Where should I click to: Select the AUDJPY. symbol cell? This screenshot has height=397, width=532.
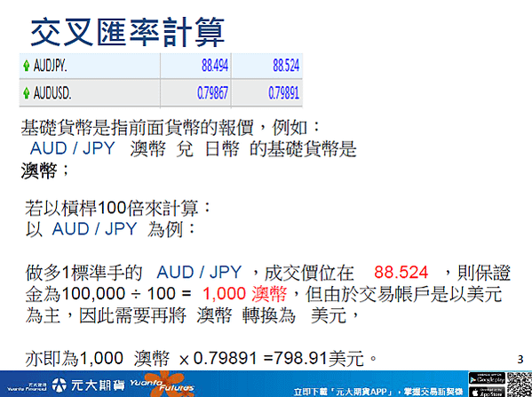click(x=90, y=66)
